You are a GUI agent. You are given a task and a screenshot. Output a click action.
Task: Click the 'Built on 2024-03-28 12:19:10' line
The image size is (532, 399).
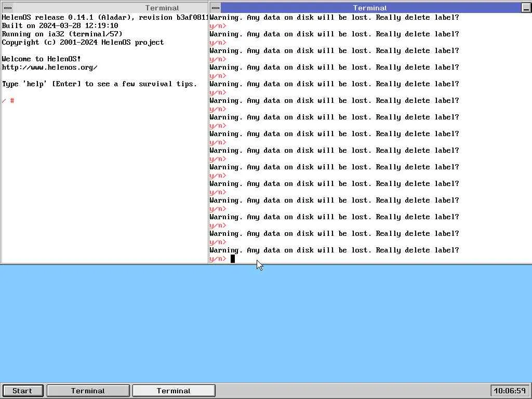(x=60, y=25)
